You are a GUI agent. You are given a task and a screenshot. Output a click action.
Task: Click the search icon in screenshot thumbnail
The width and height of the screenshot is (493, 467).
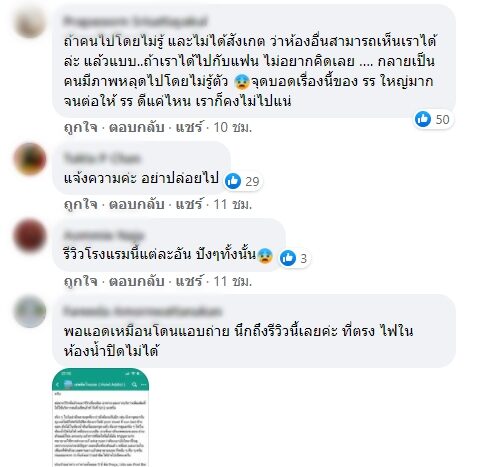(134, 385)
